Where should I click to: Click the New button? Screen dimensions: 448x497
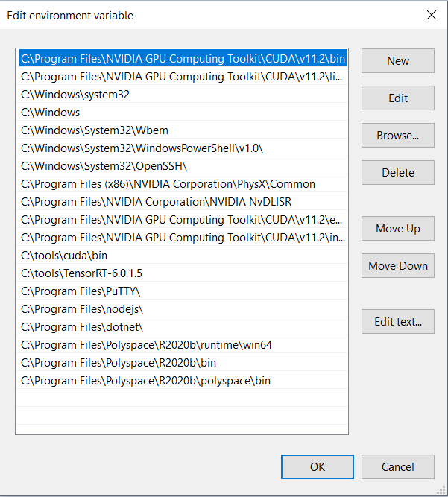(397, 61)
